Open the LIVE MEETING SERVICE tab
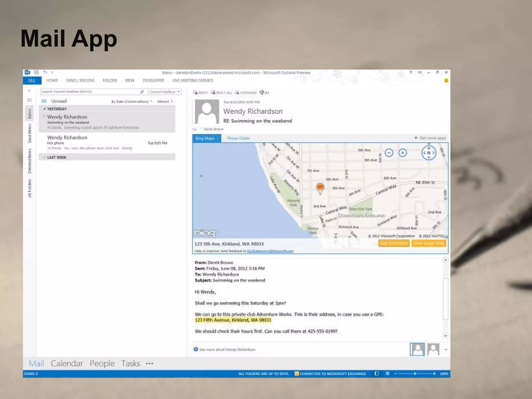 193,81
